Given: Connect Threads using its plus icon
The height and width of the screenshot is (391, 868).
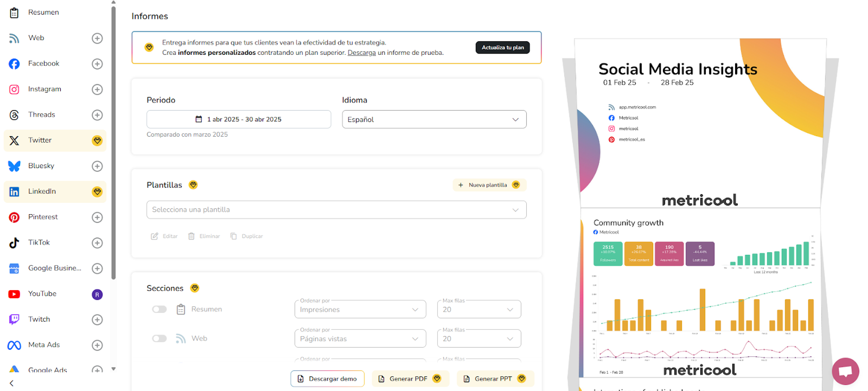Looking at the screenshot, I should (97, 114).
